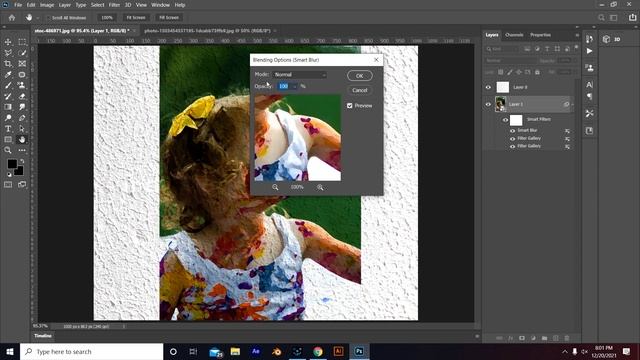Open the Opacity slider dropdown arrow
Image resolution: width=640 pixels, height=360 pixels.
(294, 86)
